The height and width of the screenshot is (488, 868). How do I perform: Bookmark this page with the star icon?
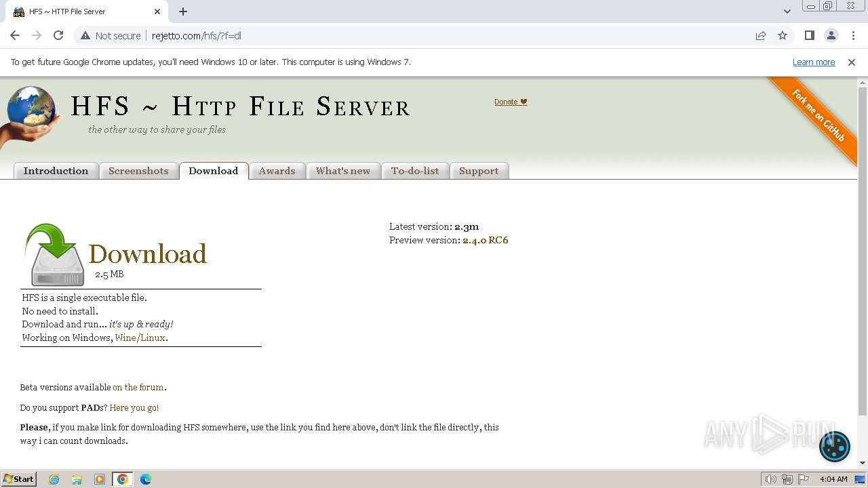pos(783,35)
